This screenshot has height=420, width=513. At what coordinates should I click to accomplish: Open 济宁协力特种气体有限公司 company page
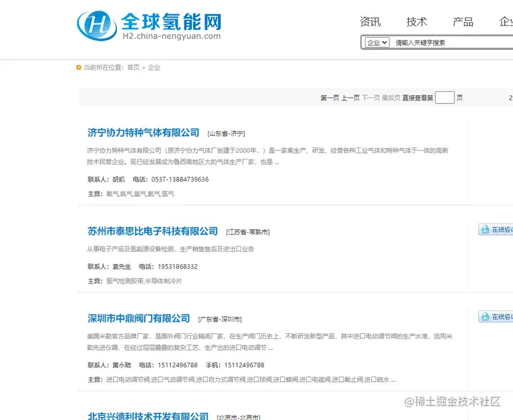point(143,132)
